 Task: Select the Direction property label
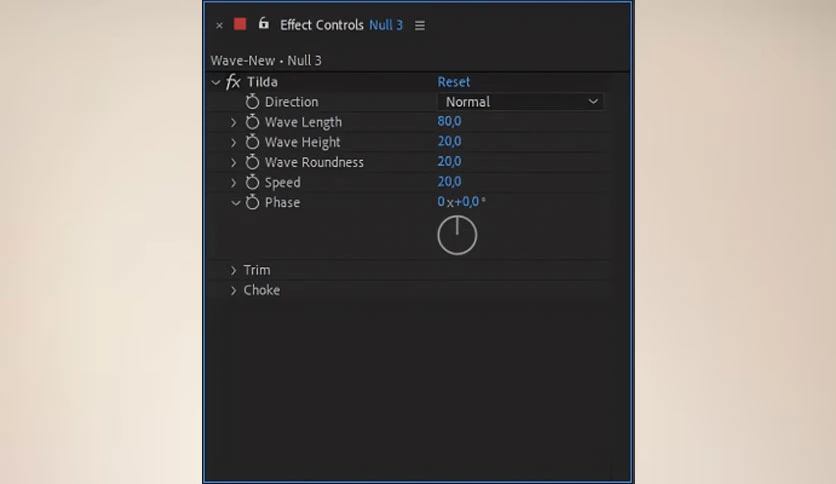(291, 102)
